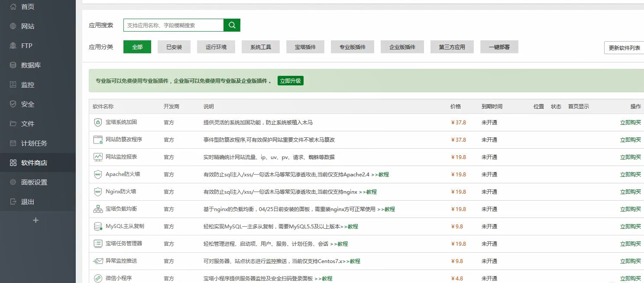644x283 pixels.
Task: Click the FTP sidebar icon
Action: (x=13, y=46)
